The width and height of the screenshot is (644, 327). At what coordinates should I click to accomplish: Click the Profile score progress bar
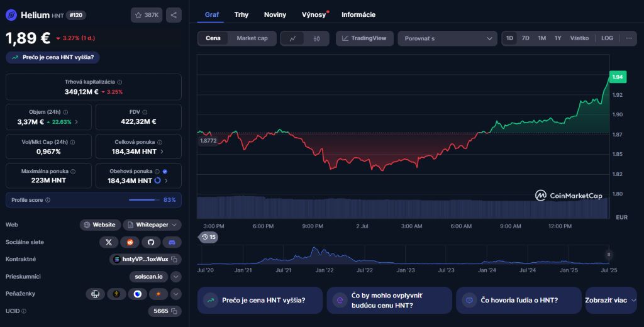click(x=144, y=200)
